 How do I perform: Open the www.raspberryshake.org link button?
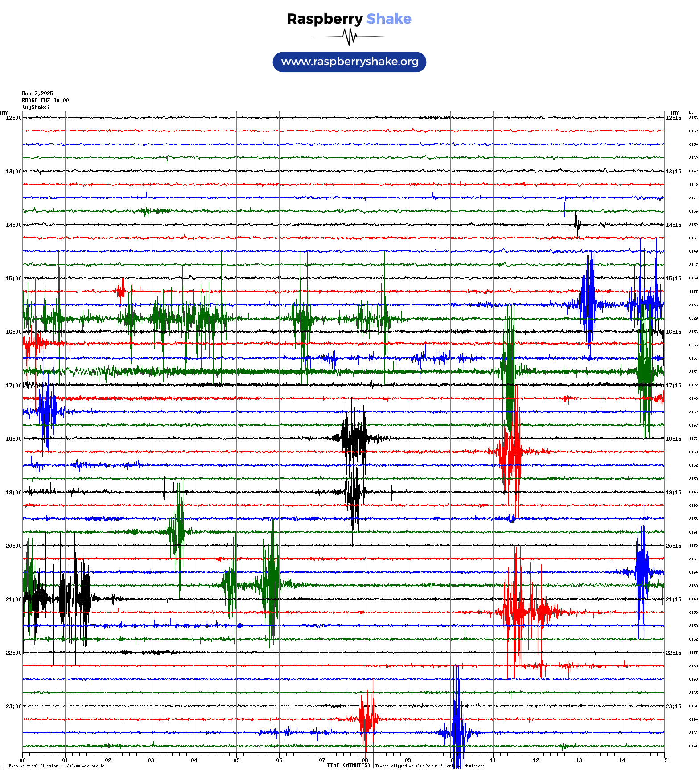click(x=350, y=62)
